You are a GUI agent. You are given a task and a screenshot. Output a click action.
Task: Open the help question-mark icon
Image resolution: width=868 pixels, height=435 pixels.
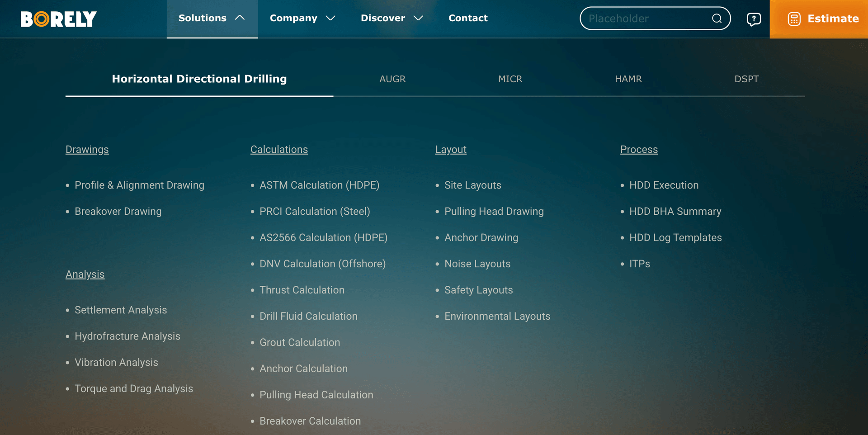(x=754, y=19)
